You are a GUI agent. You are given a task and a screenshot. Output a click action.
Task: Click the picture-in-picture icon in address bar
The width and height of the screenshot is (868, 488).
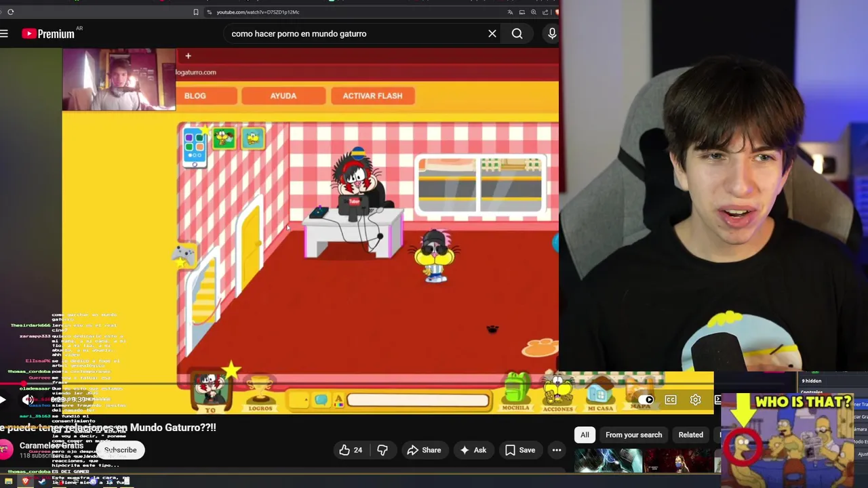pyautogui.click(x=522, y=12)
